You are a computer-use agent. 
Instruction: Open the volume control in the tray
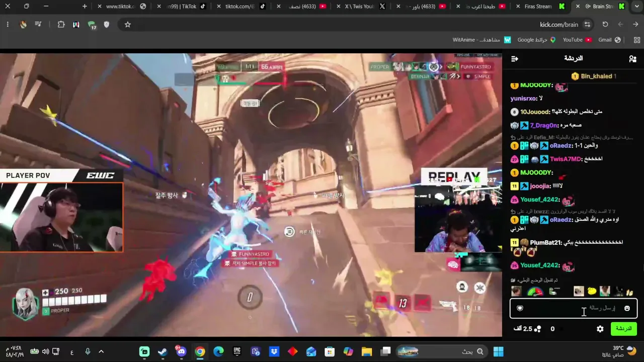click(45, 351)
